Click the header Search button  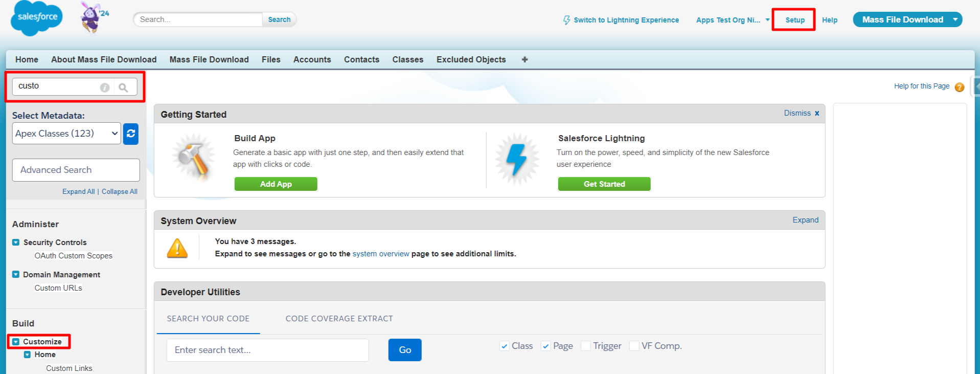pos(279,19)
